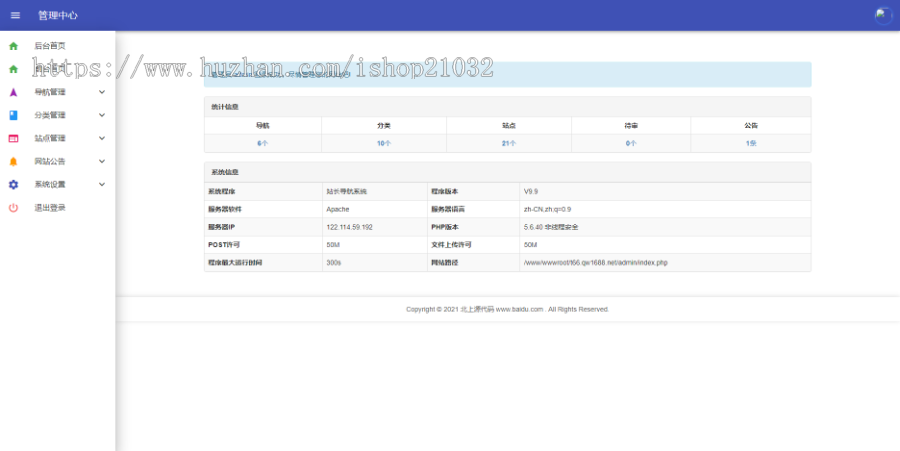Viewport: 900px width, 451px height.
Task: Click the green home icon beside 后台首页
Action: [13, 46]
